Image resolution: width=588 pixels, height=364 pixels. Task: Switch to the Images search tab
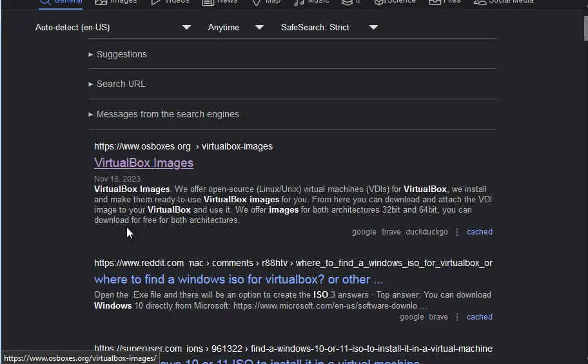pyautogui.click(x=116, y=2)
